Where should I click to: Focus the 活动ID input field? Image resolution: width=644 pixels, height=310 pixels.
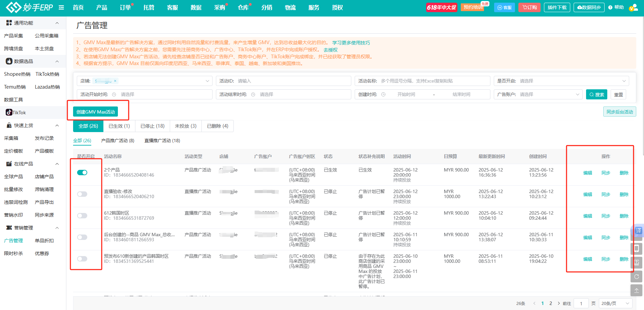[x=284, y=81]
